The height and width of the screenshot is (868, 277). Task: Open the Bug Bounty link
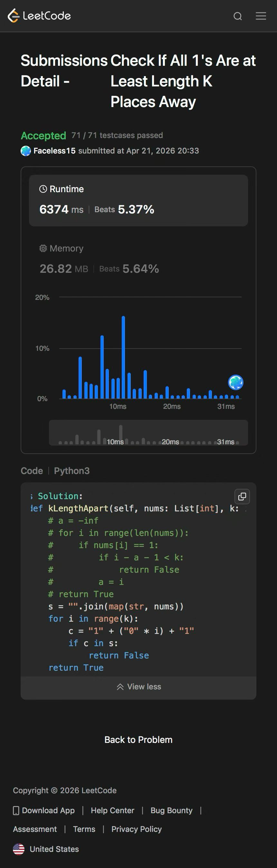point(171,810)
